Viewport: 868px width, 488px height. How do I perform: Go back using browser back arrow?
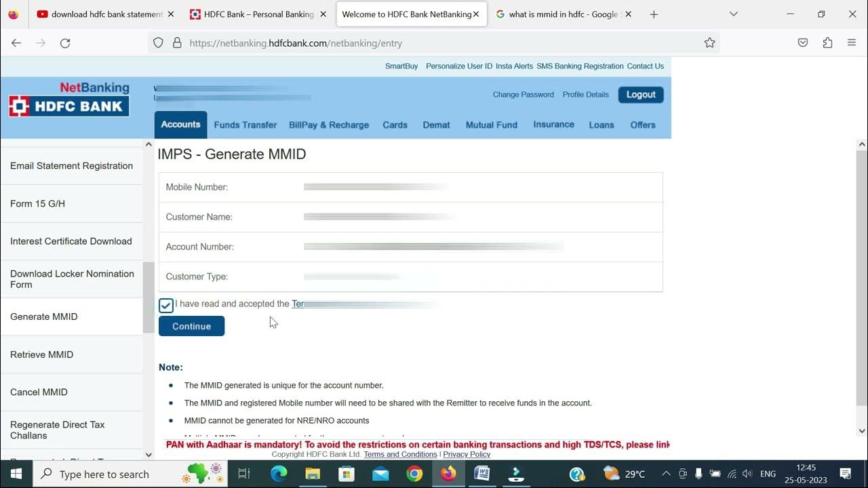[16, 43]
